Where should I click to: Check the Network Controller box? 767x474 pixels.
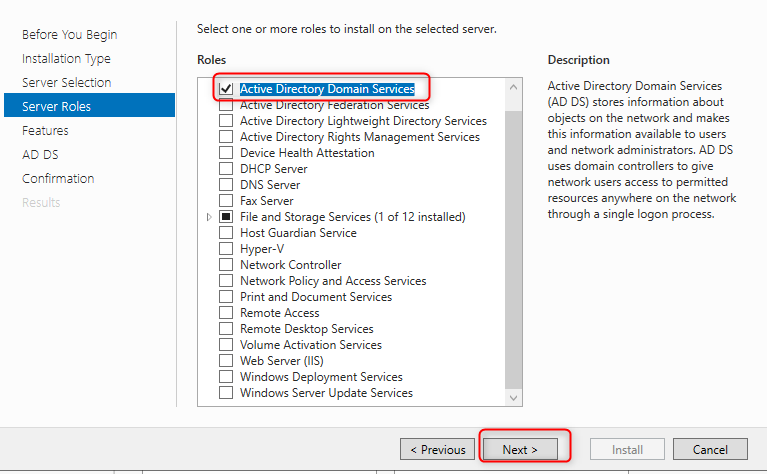tap(226, 265)
